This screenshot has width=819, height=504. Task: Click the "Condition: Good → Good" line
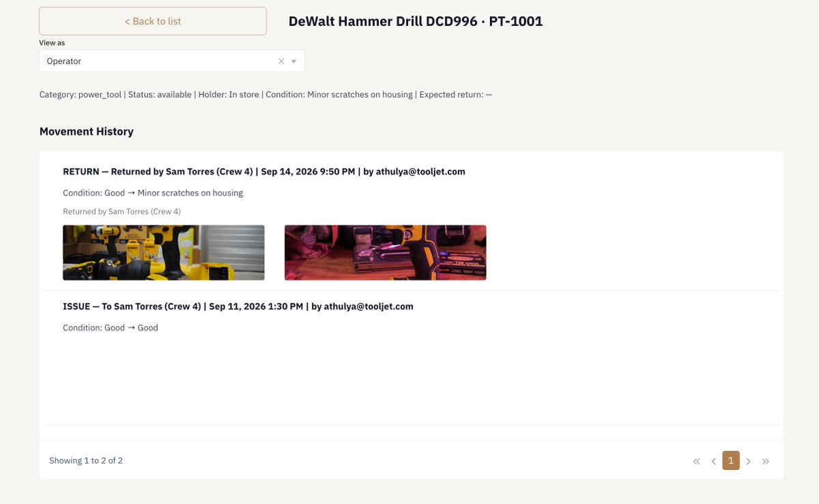(x=111, y=328)
